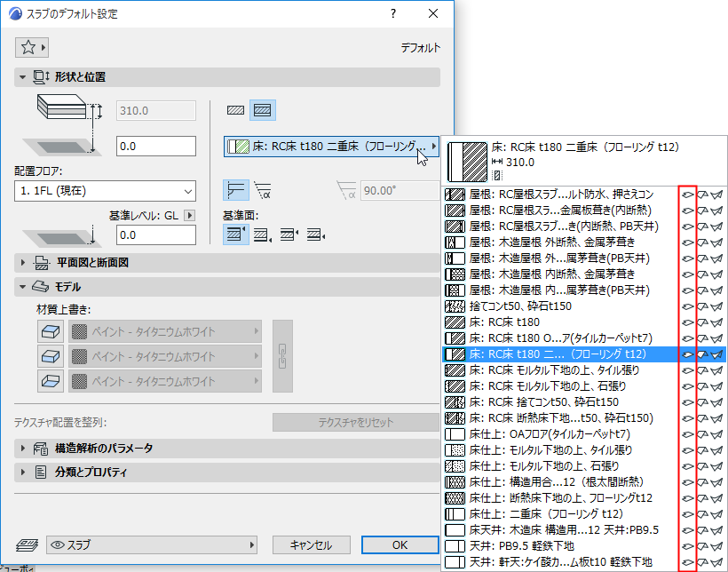
Task: Click skin icon of 床: RC床 t180 row
Action: coord(455,322)
